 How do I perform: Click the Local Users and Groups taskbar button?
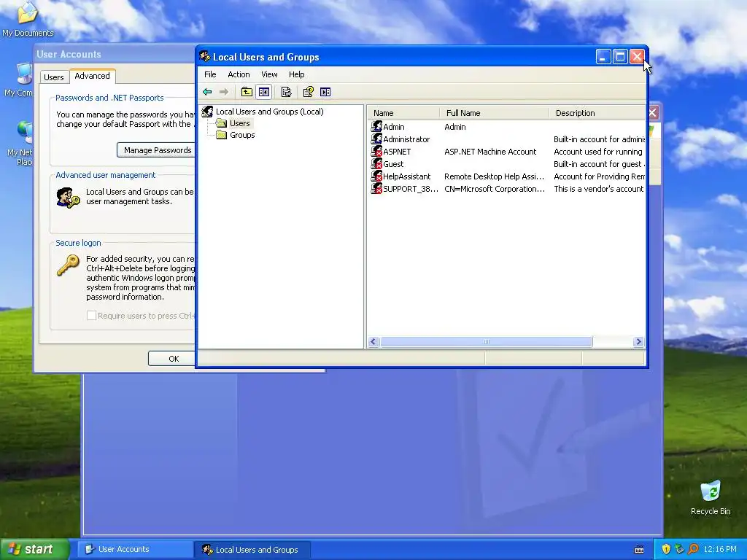click(x=252, y=550)
